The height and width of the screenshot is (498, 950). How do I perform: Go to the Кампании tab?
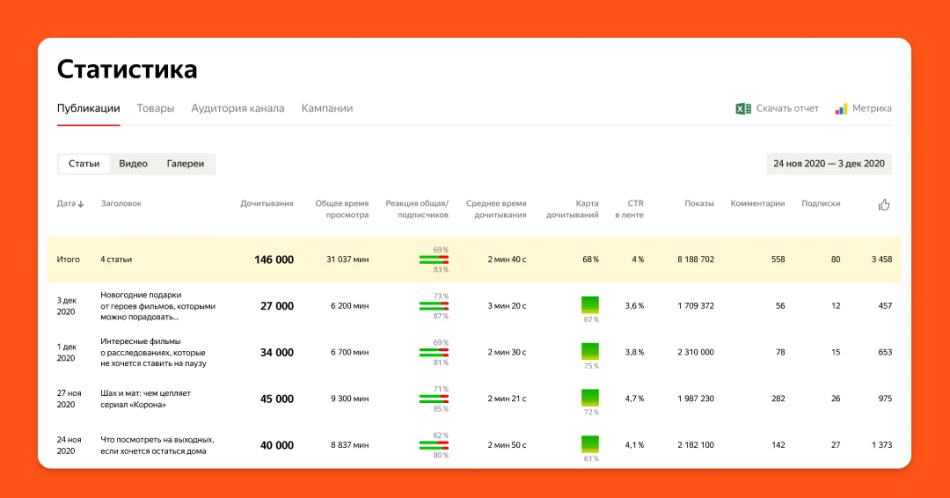click(327, 108)
